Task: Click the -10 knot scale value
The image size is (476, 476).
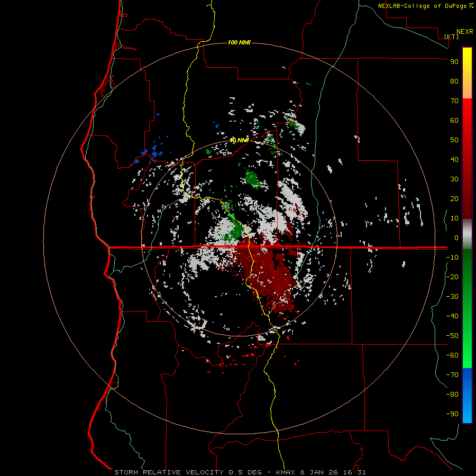Action: click(452, 258)
